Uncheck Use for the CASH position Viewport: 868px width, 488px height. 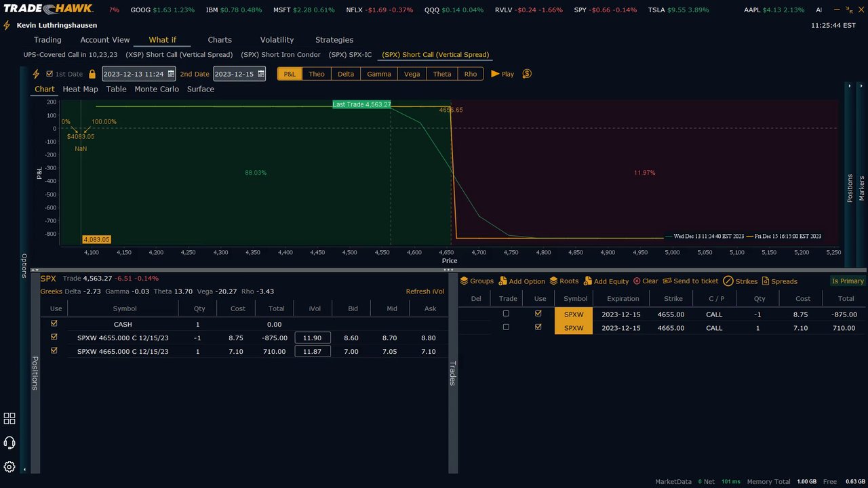click(x=54, y=323)
